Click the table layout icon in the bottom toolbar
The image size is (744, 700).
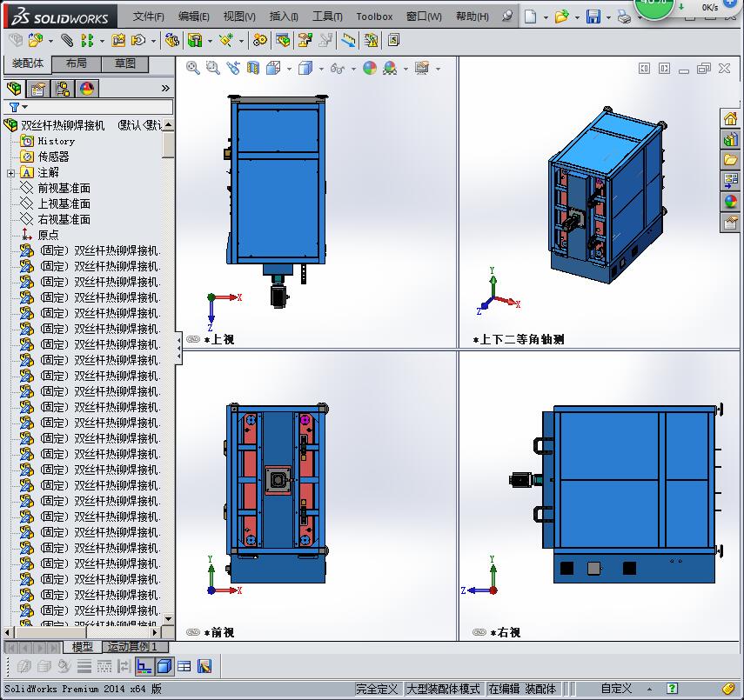[184, 666]
